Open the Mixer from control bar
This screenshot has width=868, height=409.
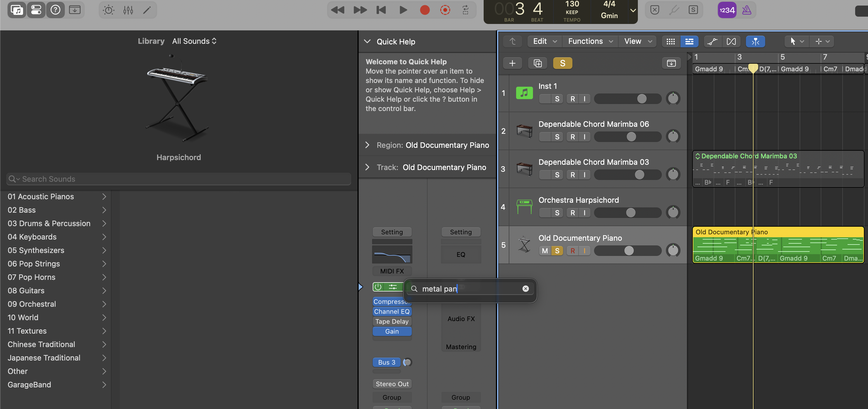(128, 10)
